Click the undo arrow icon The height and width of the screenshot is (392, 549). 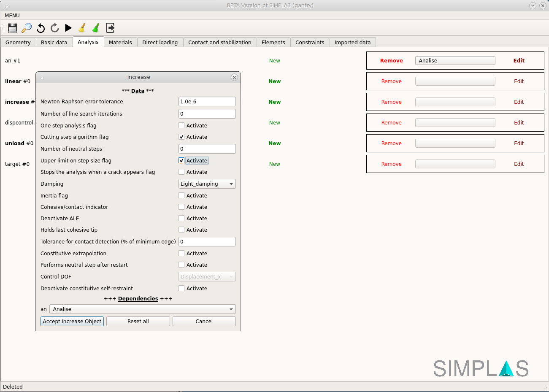pyautogui.click(x=41, y=28)
